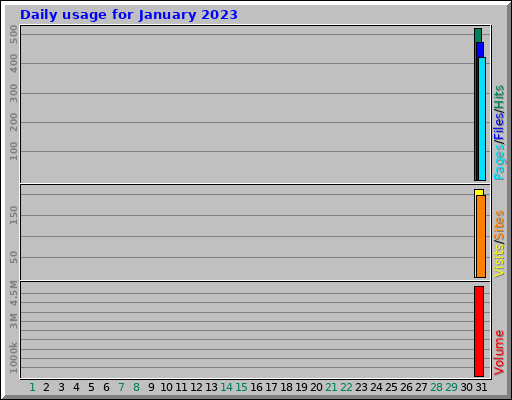
Task: Click day '20' on the x-axis
Action: [316, 387]
